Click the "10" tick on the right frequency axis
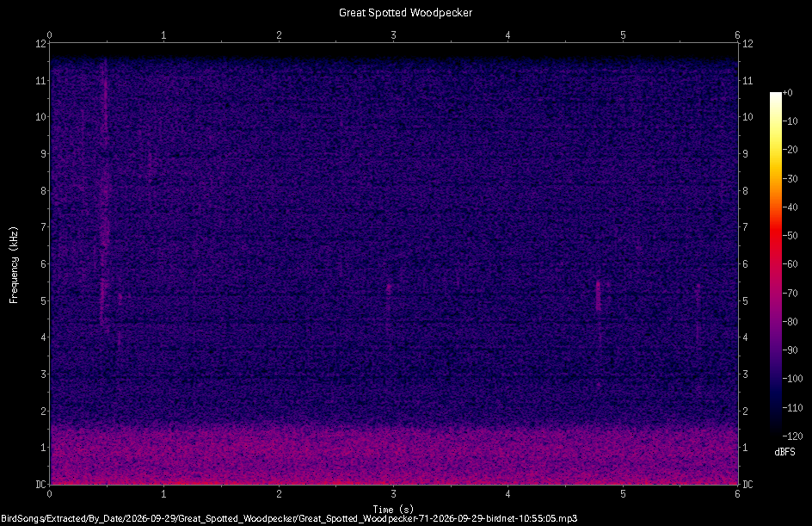 (x=747, y=117)
